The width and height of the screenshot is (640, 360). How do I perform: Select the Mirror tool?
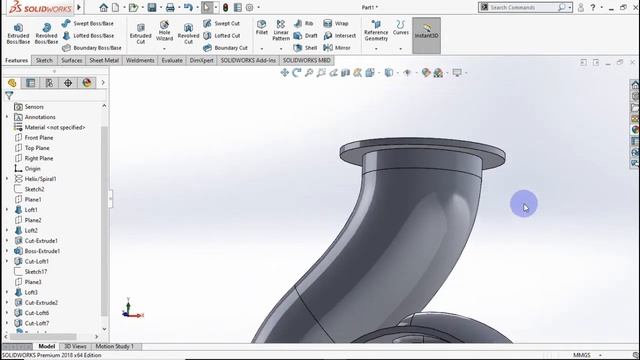[x=337, y=48]
